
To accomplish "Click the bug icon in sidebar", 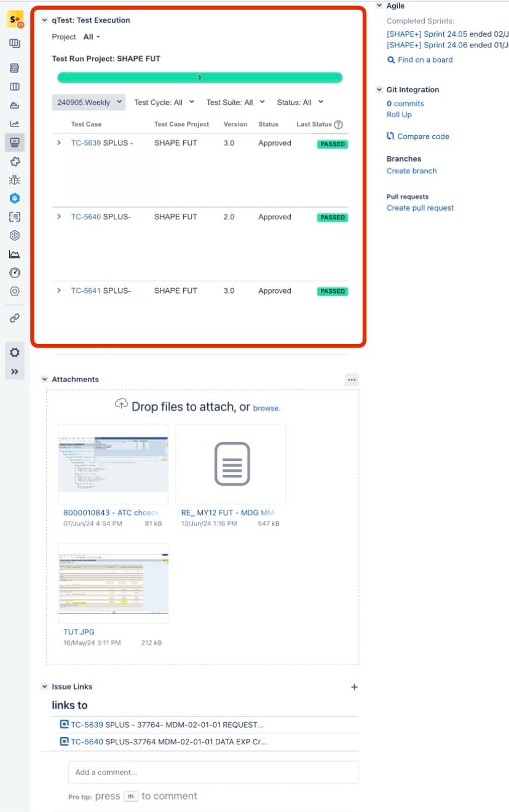I will point(15,180).
